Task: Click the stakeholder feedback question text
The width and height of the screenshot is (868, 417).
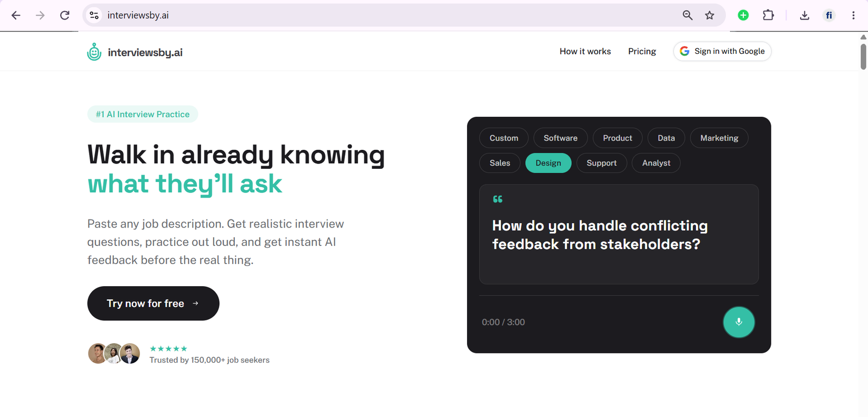Action: click(600, 235)
